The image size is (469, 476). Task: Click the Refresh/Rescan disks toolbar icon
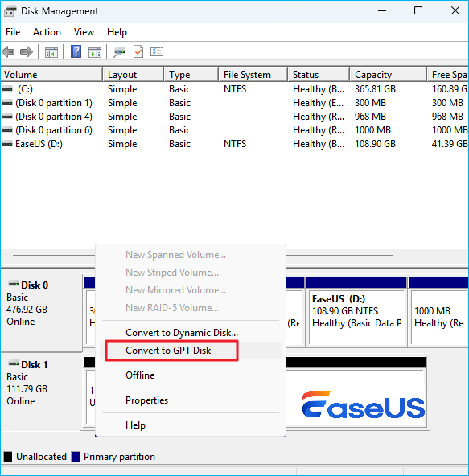tap(119, 52)
